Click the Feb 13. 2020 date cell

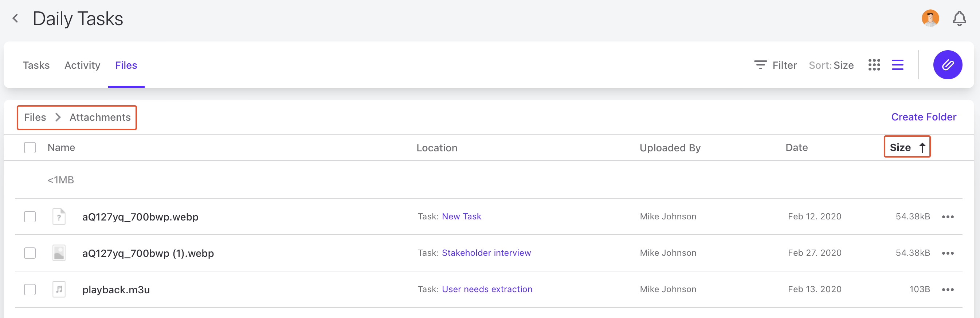[x=815, y=290]
